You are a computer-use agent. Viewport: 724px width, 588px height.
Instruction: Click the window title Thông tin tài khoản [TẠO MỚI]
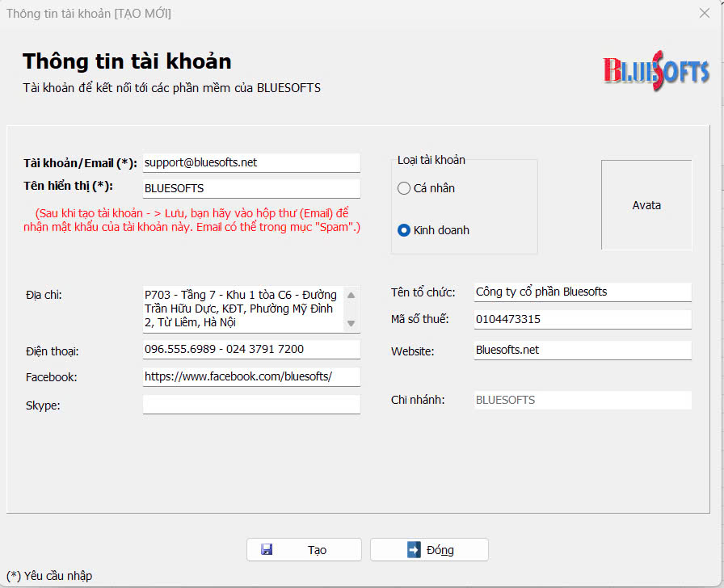(x=89, y=14)
